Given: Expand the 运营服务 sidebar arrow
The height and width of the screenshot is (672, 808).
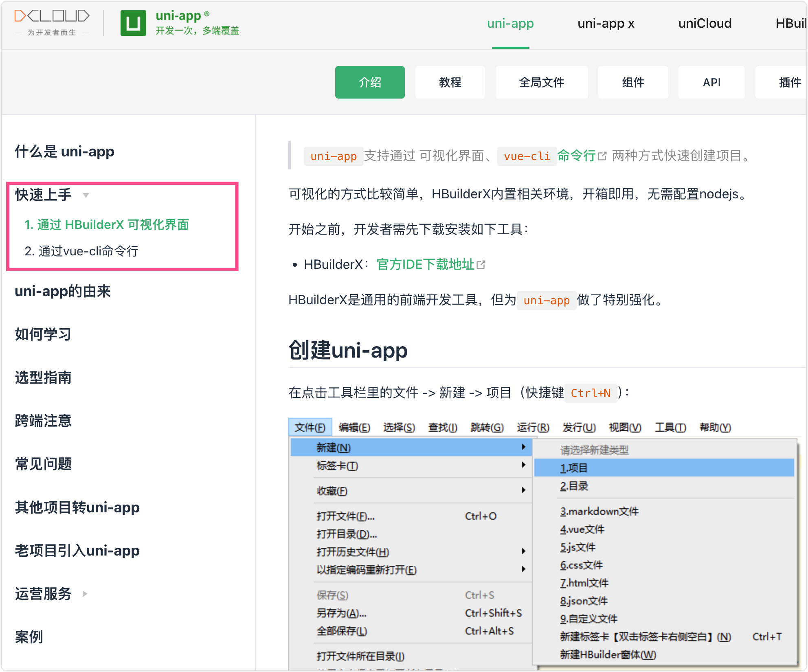Looking at the screenshot, I should pyautogui.click(x=85, y=593).
